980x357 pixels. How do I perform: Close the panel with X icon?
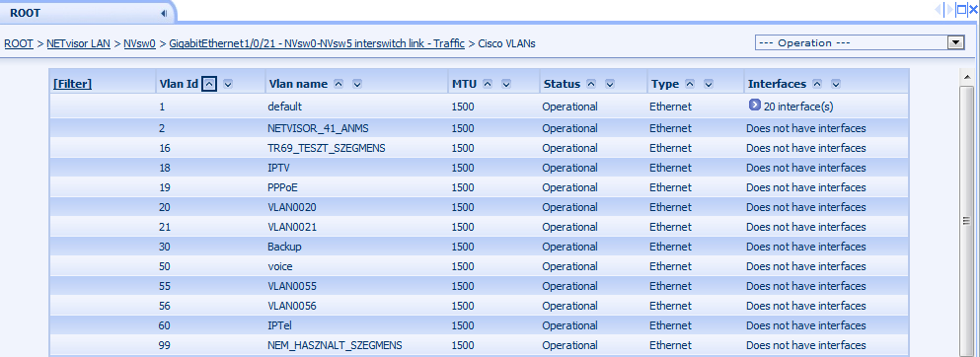973,9
